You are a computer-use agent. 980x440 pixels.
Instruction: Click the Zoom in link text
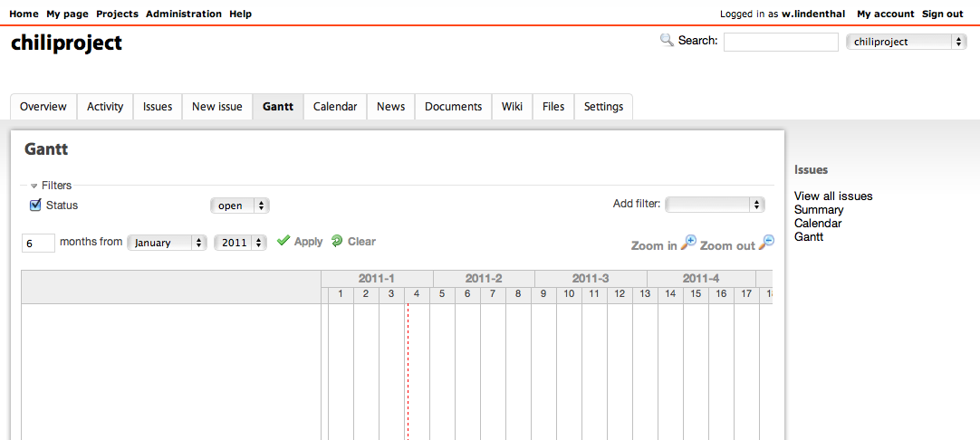(x=654, y=245)
